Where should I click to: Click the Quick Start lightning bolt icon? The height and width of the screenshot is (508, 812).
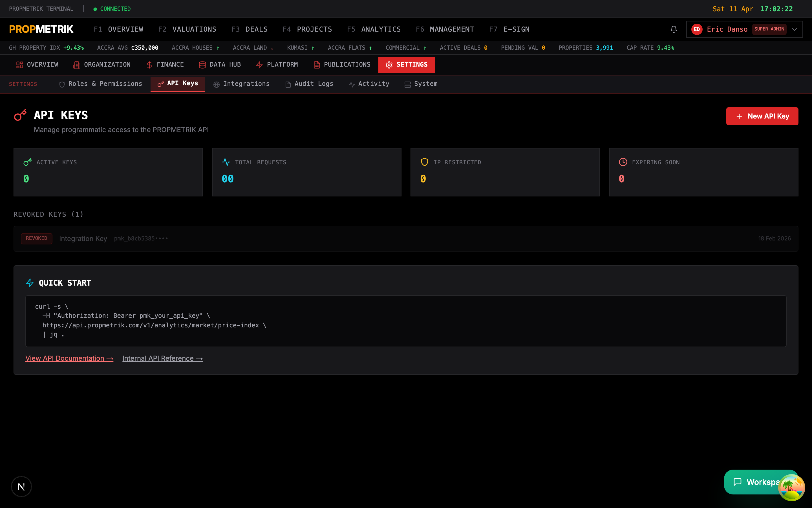click(x=30, y=283)
